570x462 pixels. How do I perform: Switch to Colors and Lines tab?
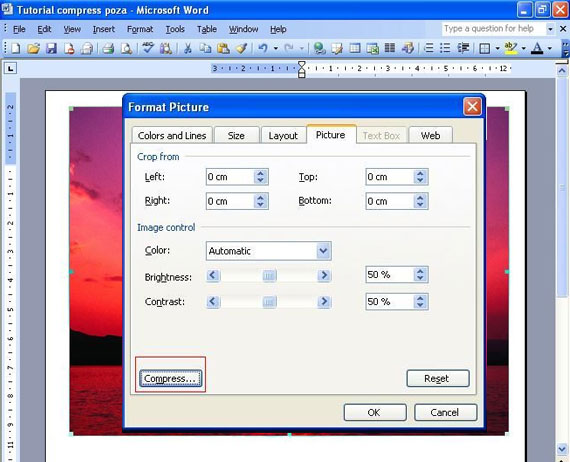coord(172,135)
